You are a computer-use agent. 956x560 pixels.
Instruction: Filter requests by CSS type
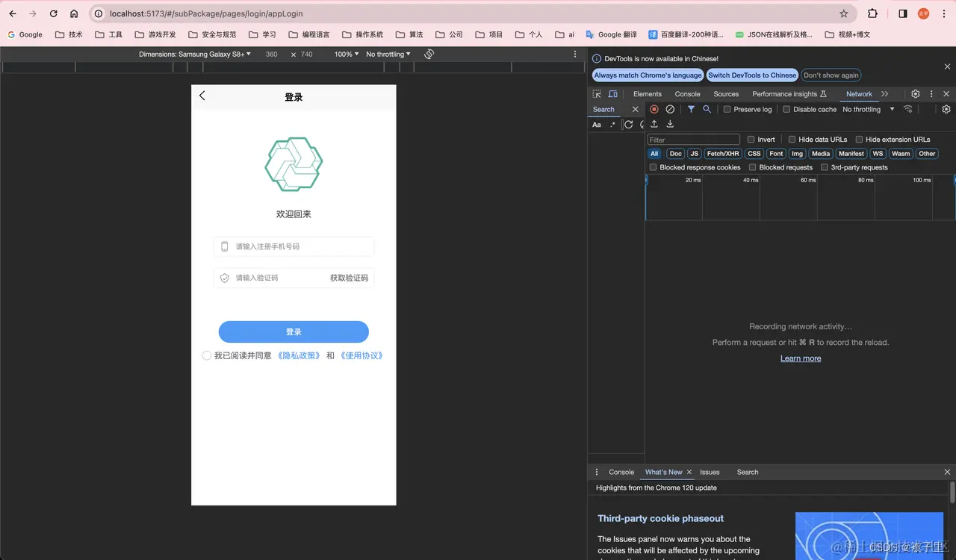754,154
